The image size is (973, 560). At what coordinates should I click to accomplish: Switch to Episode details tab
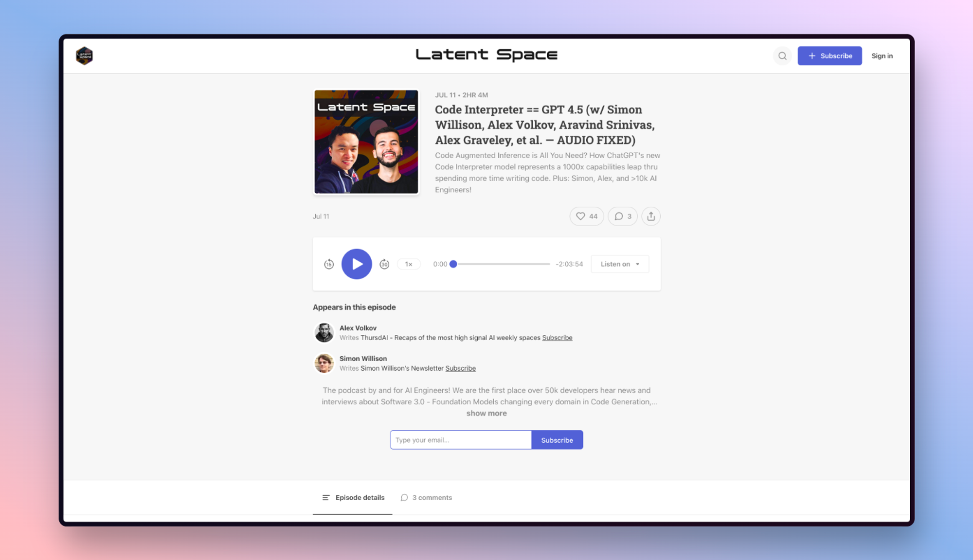coord(353,497)
